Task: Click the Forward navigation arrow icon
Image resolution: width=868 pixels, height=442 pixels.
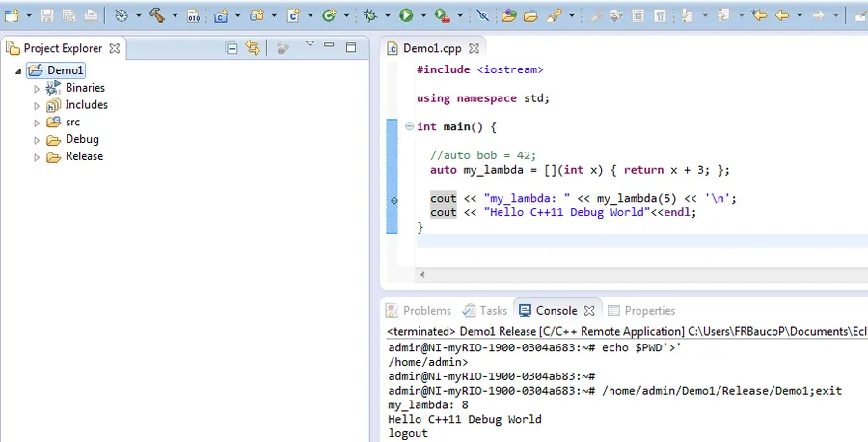Action: (x=818, y=15)
